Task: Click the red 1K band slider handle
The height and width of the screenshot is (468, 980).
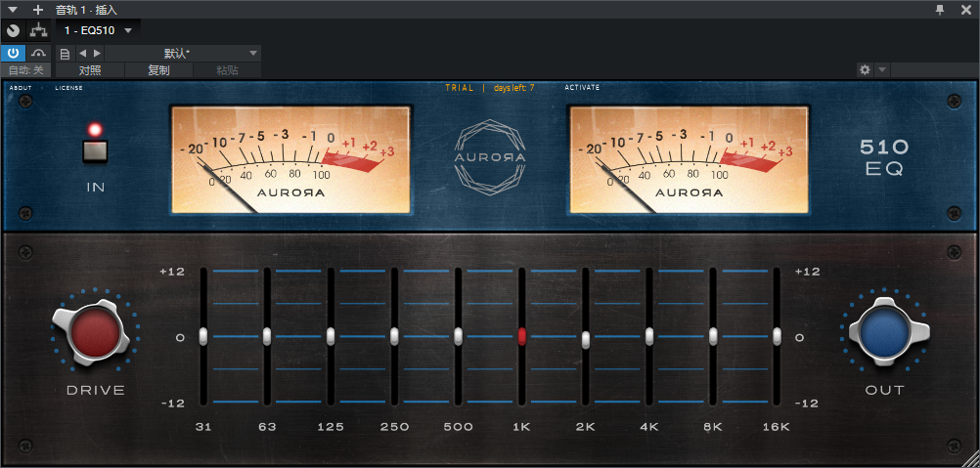Action: pos(522,336)
